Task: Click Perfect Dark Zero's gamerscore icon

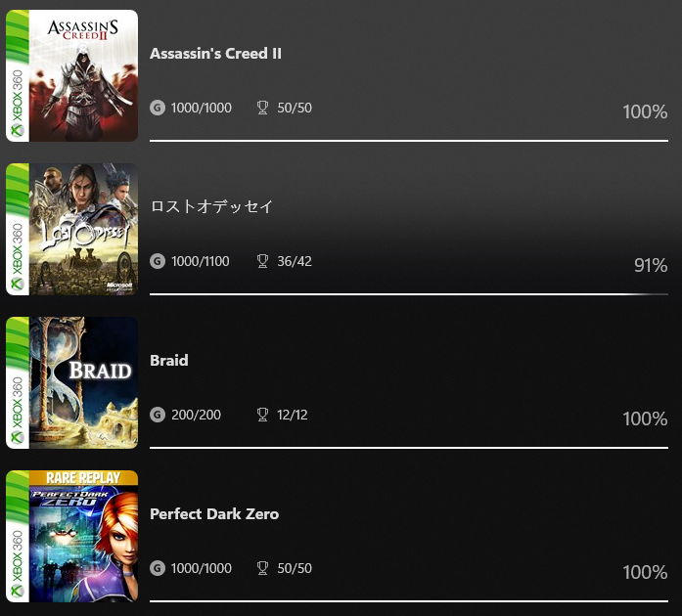Action: coord(158,568)
